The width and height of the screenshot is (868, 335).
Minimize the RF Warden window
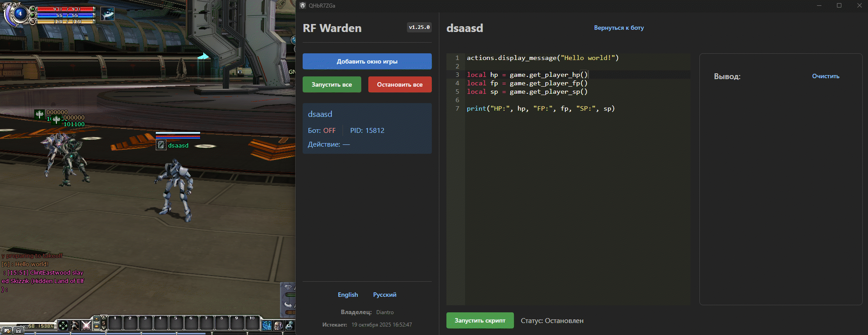pyautogui.click(x=819, y=5)
